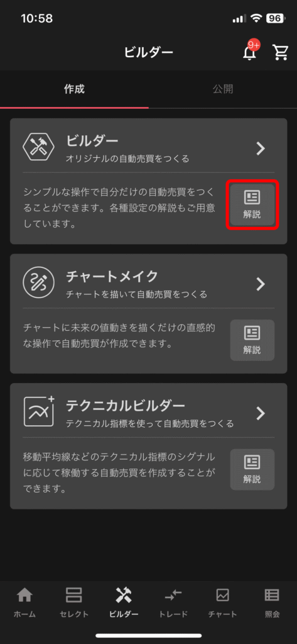This screenshot has width=297, height=644.
Task: Expand ビルダー card with chevron arrow
Action: click(x=261, y=148)
